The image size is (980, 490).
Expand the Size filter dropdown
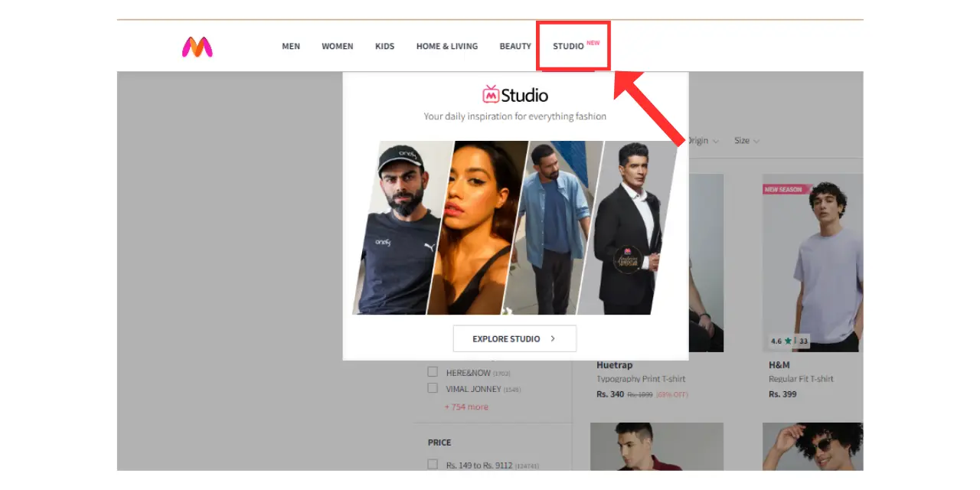pos(746,141)
